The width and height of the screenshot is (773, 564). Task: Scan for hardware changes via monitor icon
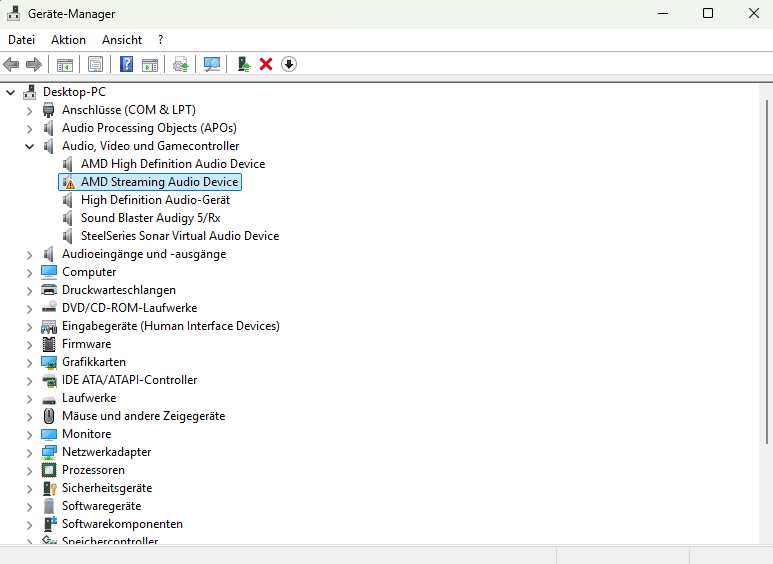[x=211, y=64]
